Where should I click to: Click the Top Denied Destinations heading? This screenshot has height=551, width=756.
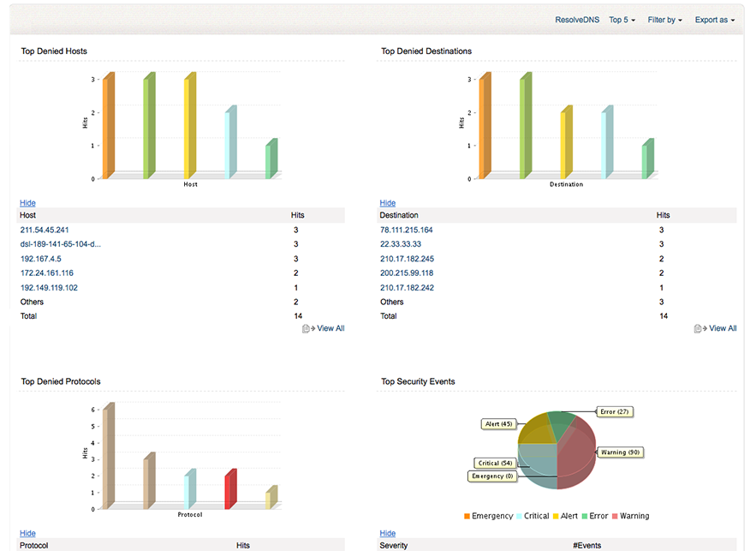(426, 51)
